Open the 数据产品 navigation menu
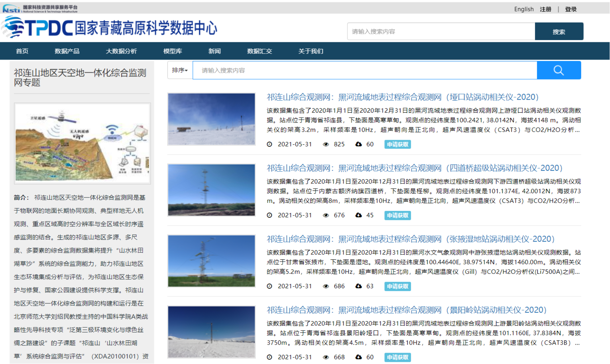The height and width of the screenshot is (364, 610). pyautogui.click(x=67, y=51)
